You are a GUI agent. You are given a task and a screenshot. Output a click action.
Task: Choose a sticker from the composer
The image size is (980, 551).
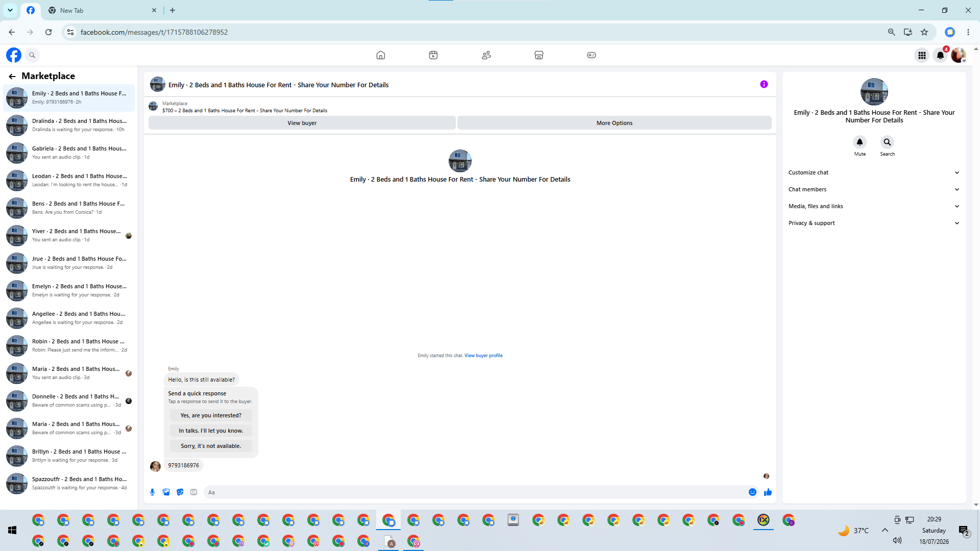click(180, 492)
